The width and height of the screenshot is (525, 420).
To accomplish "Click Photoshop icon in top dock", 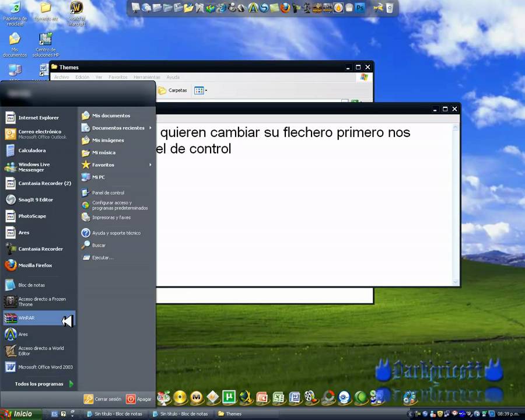I will click(360, 8).
